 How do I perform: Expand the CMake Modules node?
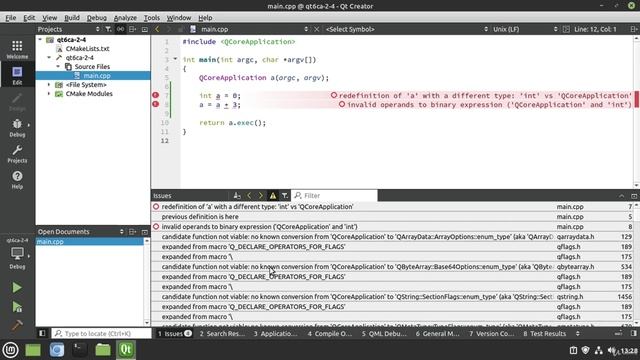point(49,93)
